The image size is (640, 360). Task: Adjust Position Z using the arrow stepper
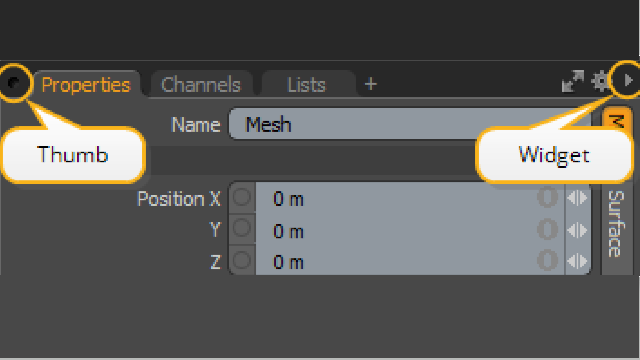(577, 261)
